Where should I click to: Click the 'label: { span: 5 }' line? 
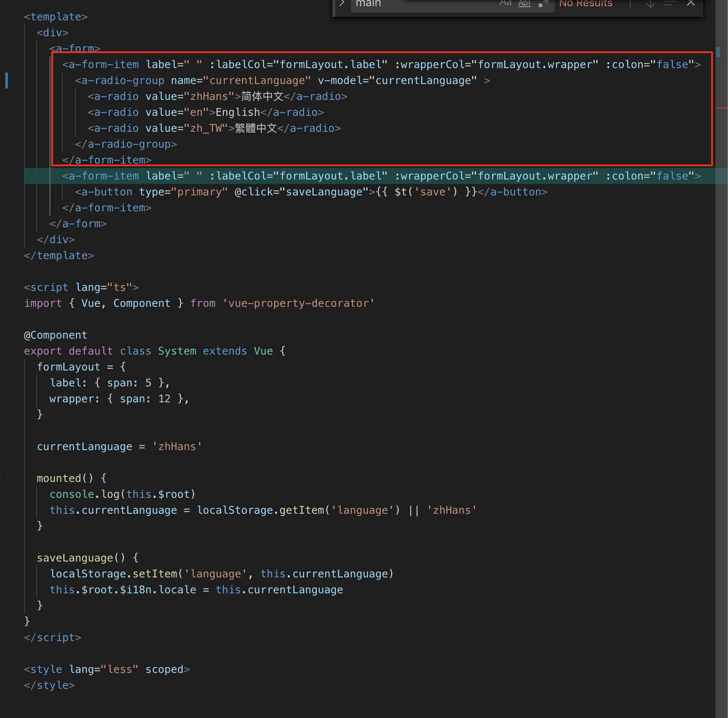click(x=110, y=383)
